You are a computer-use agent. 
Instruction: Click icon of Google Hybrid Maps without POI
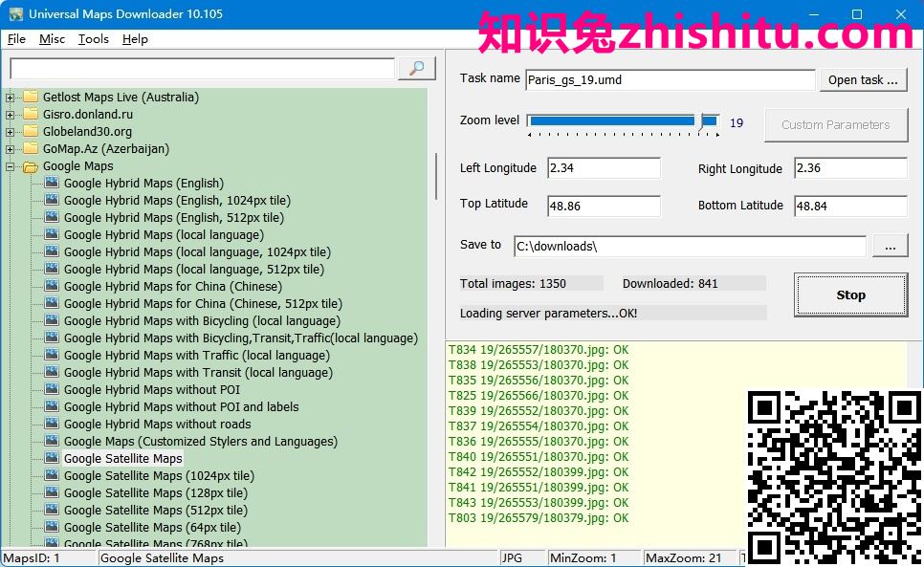pos(52,389)
